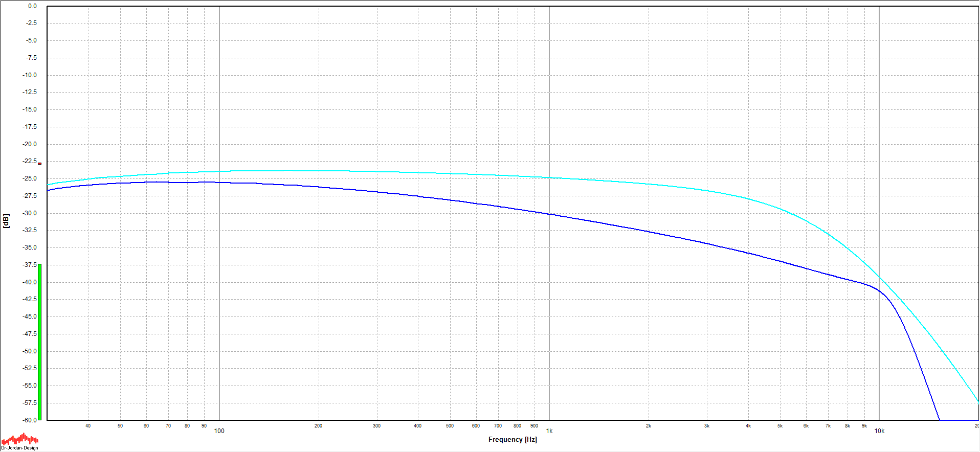
Task: Click the cyan curve at the 1k line
Action: pos(549,177)
